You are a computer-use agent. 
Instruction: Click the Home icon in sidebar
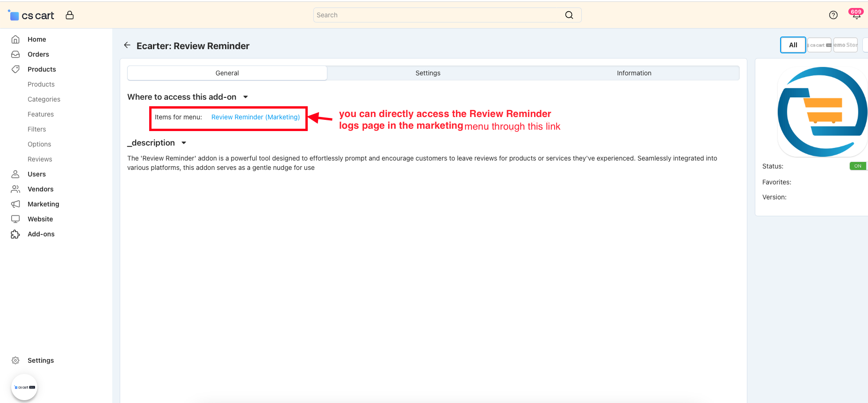[15, 39]
